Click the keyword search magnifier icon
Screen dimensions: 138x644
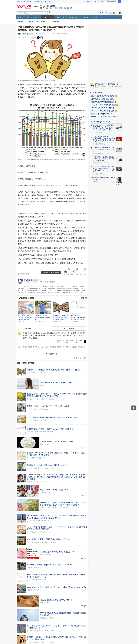click(49, 13)
